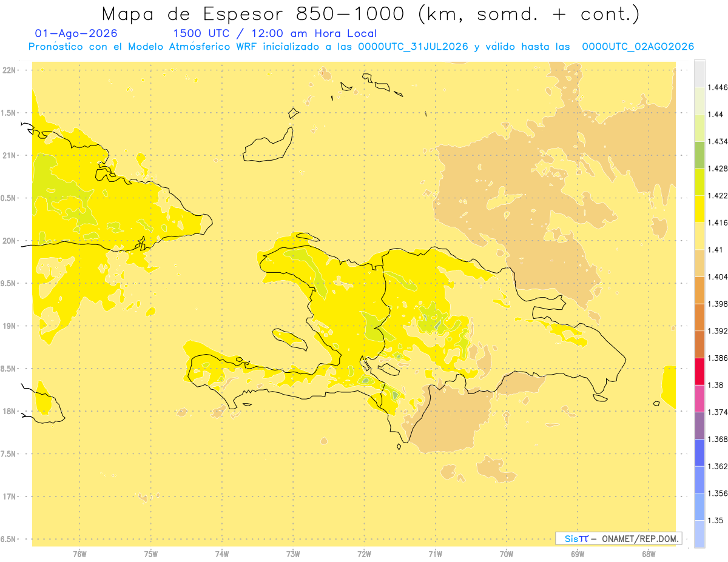Click the legend value '1.41'

[715, 249]
